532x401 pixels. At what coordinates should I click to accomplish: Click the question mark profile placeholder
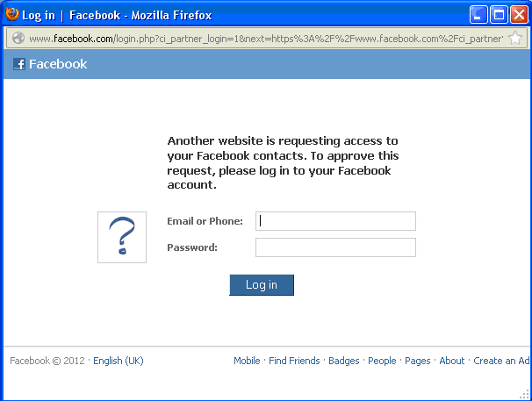[122, 237]
